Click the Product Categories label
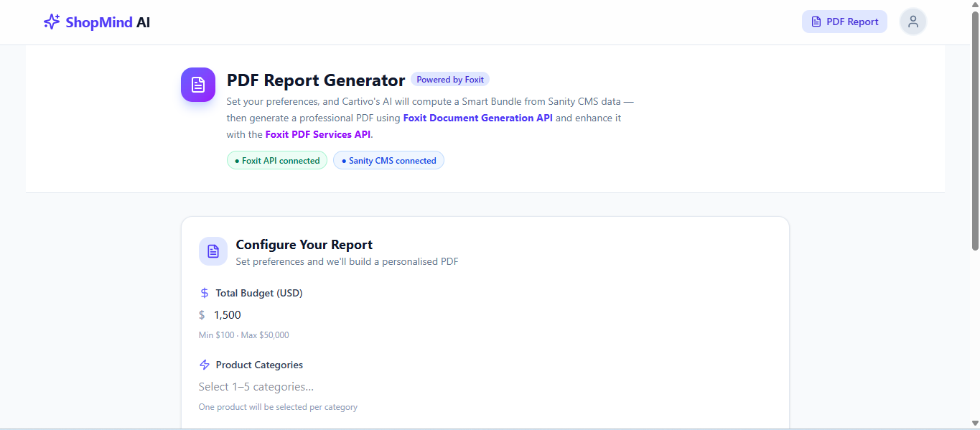 point(259,365)
